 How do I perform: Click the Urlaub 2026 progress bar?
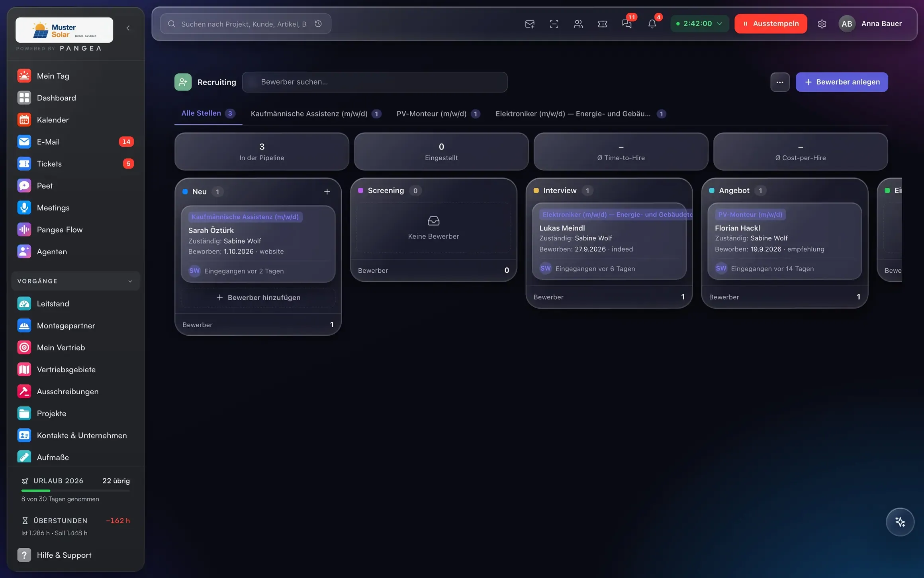click(x=76, y=490)
